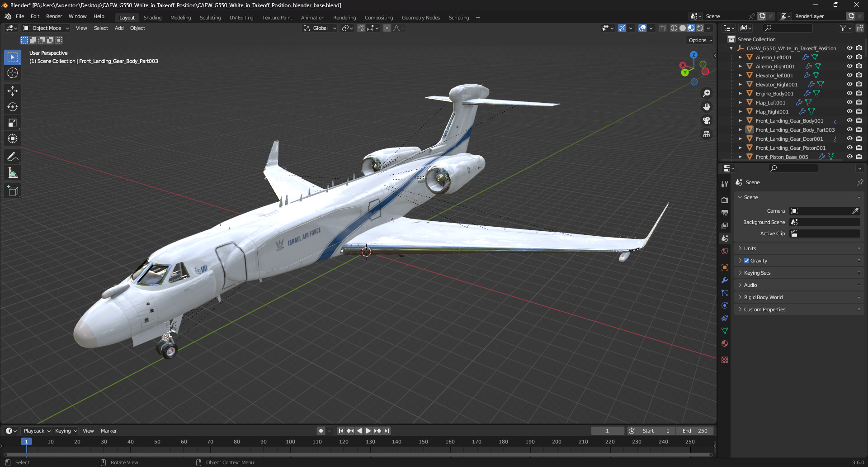Click the Marker menu in timeline
This screenshot has width=868, height=467.
coord(108,431)
